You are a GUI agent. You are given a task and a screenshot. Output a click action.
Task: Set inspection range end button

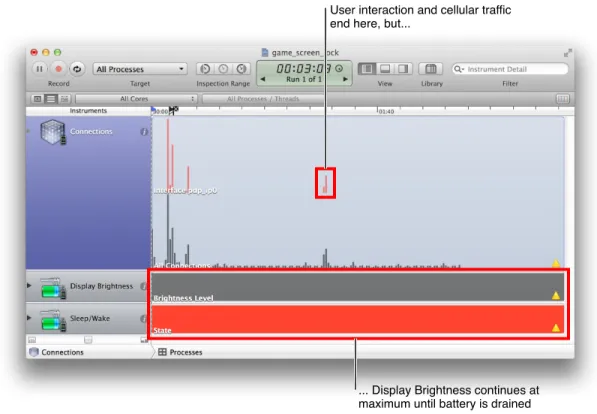pos(241,69)
